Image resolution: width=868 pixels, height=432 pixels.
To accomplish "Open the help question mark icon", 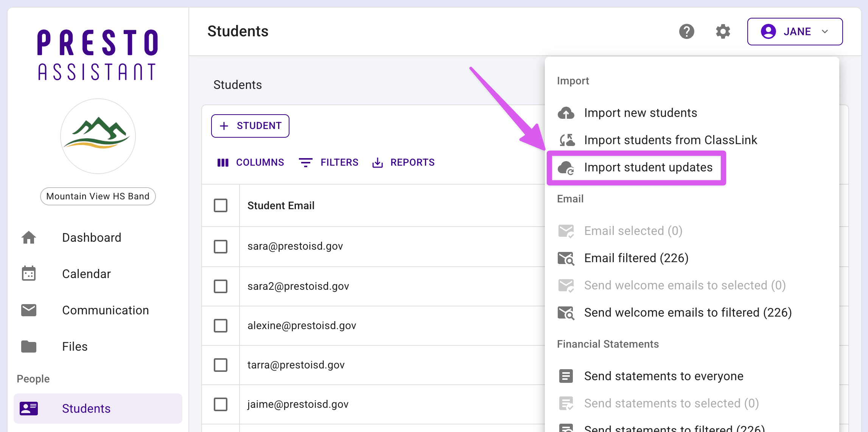I will [x=686, y=31].
